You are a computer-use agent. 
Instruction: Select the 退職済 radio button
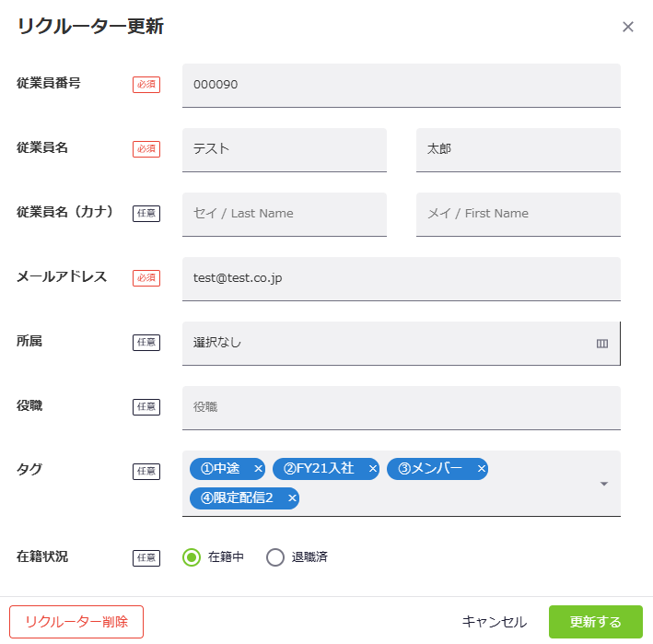pyautogui.click(x=275, y=557)
